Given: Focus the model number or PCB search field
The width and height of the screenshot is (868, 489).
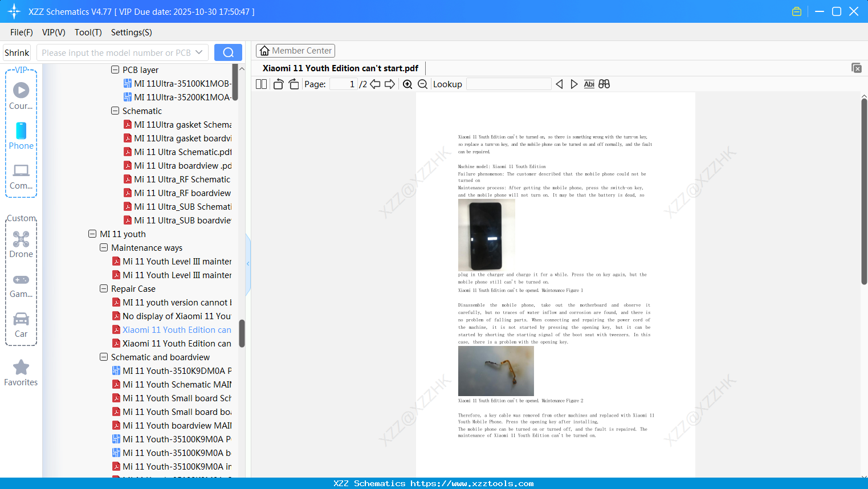Looking at the screenshot, I should pyautogui.click(x=116, y=52).
